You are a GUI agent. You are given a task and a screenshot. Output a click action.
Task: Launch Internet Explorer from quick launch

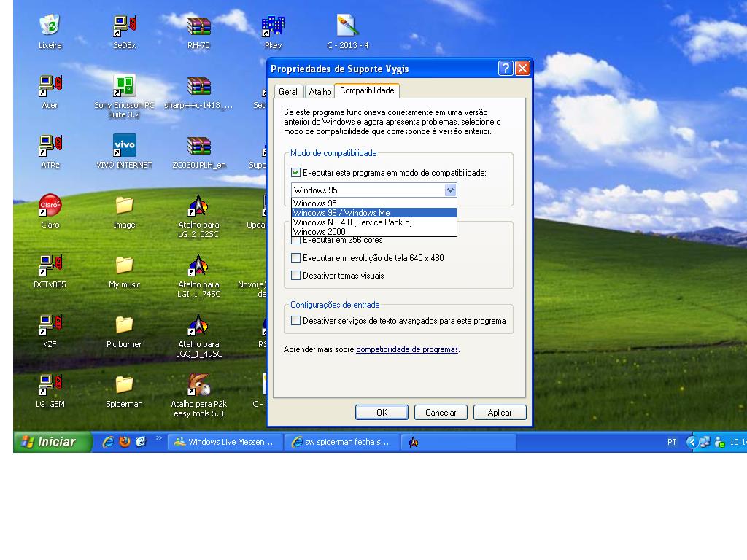click(x=108, y=442)
